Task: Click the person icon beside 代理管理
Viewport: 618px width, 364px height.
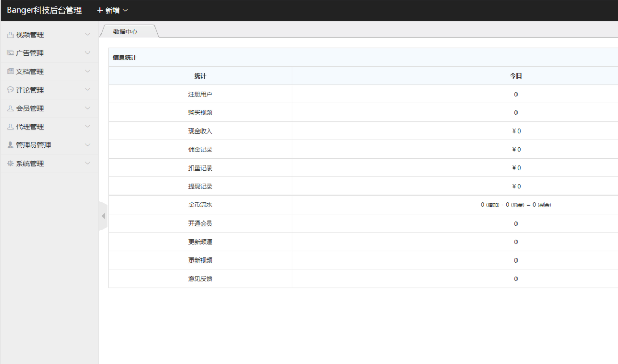Action: tap(10, 127)
